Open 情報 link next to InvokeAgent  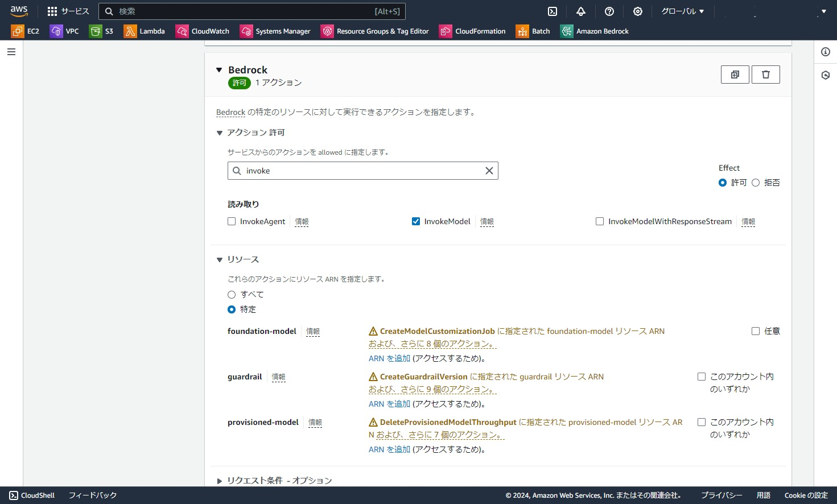tap(302, 222)
